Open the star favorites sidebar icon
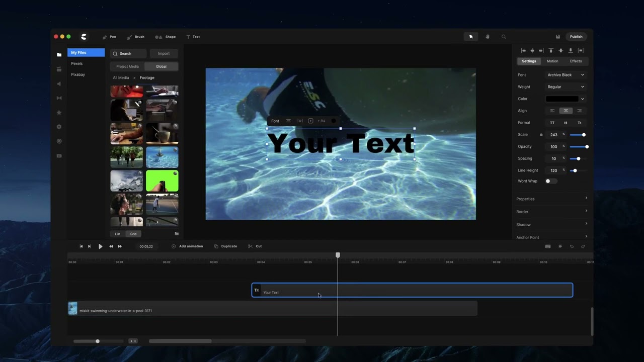Screen dimensions: 644x362 coord(59,113)
